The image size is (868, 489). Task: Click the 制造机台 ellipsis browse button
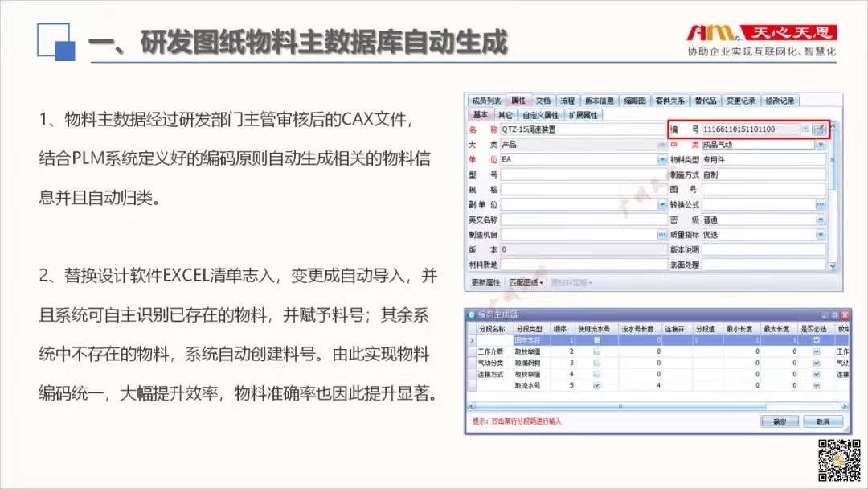tap(661, 235)
